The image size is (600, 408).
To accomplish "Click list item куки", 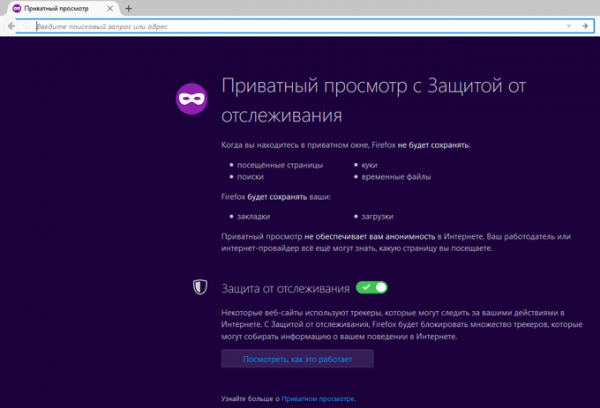I will [x=369, y=165].
